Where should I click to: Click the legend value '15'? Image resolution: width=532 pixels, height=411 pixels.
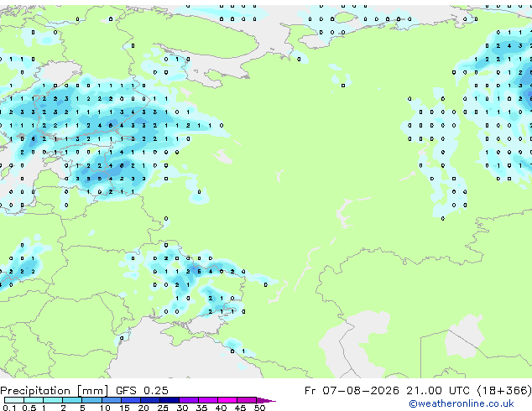(124, 408)
